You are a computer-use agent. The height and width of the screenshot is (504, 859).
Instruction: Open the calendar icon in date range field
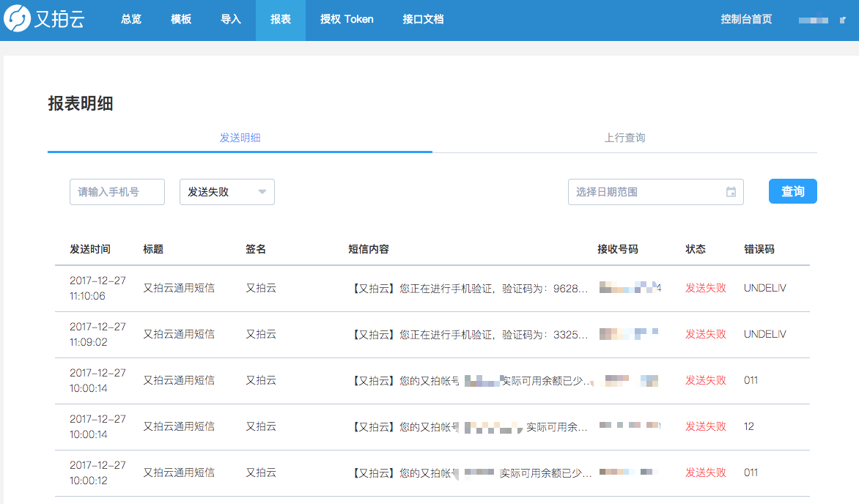tap(731, 192)
